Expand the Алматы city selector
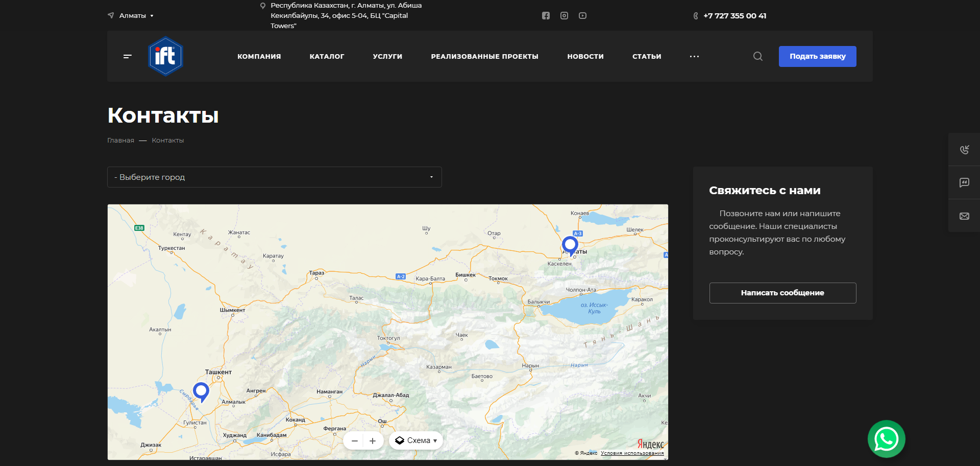The image size is (980, 466). click(x=136, y=16)
